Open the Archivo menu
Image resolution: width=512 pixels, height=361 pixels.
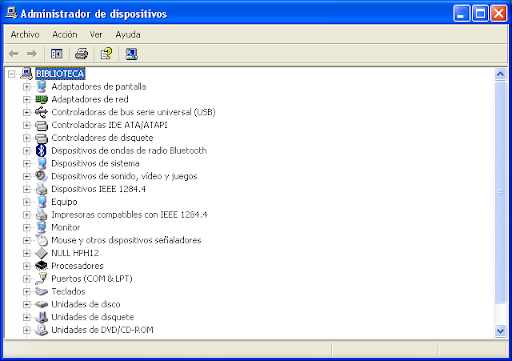coord(25,35)
